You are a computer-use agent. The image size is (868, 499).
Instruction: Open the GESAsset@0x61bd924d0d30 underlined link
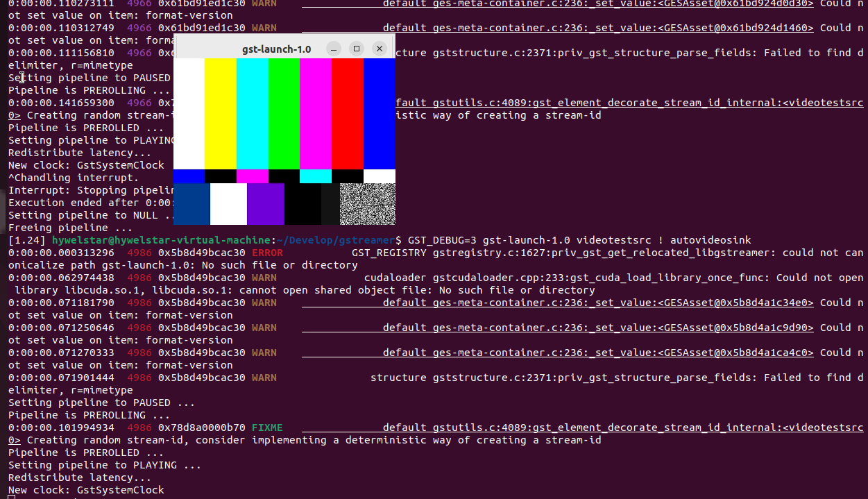click(735, 3)
